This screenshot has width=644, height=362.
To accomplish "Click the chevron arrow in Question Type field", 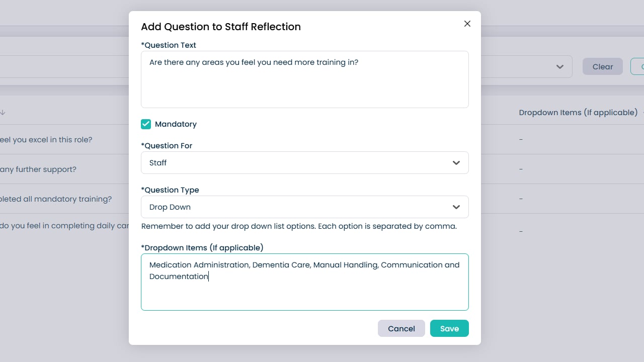I will click(456, 207).
